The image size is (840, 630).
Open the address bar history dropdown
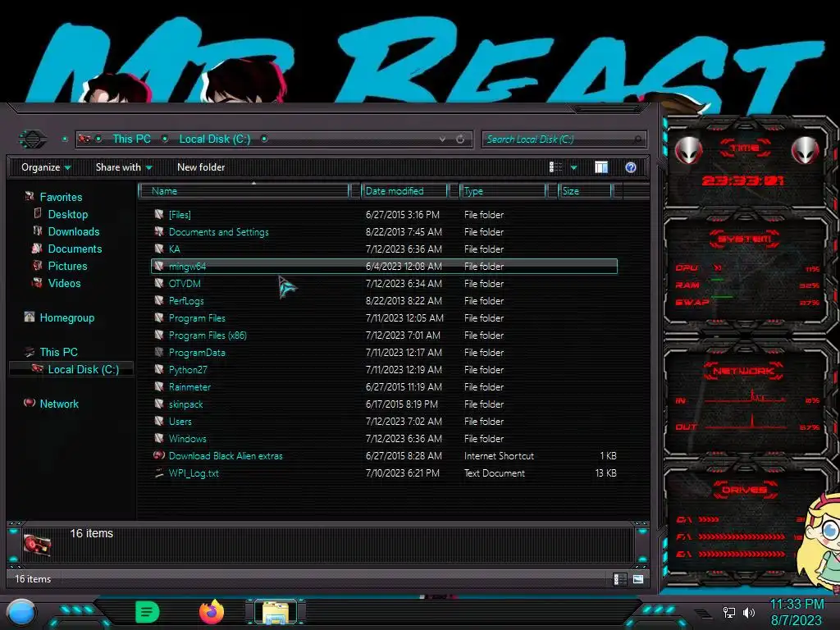[442, 139]
